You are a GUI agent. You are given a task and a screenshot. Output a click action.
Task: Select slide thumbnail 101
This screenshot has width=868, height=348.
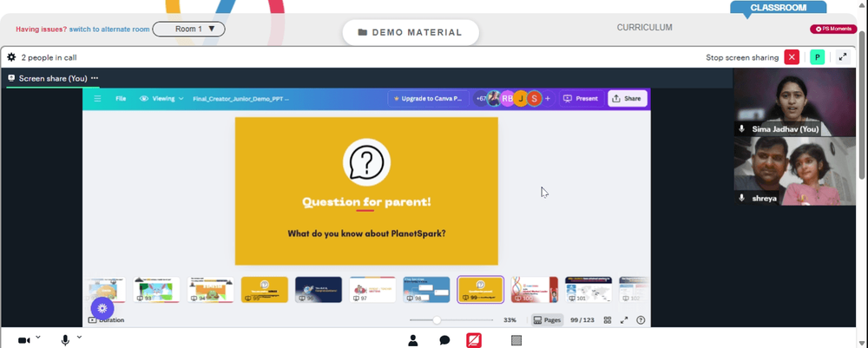(x=589, y=290)
